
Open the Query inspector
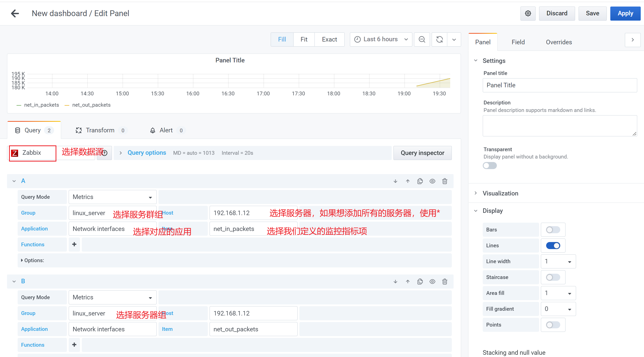click(422, 153)
